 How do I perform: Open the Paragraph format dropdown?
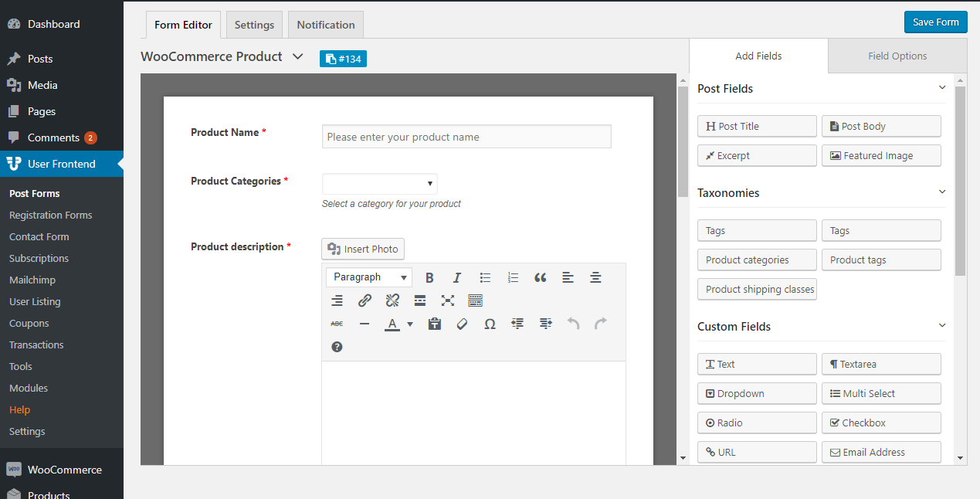pyautogui.click(x=369, y=277)
